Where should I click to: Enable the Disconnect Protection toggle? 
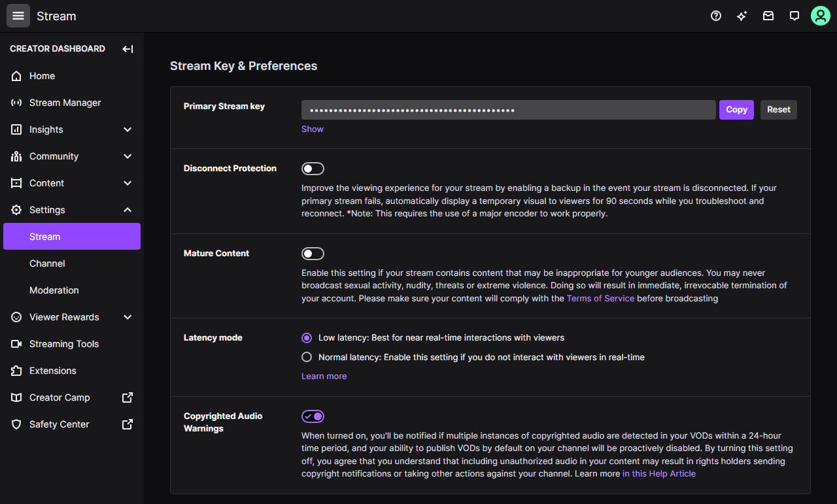[313, 169]
